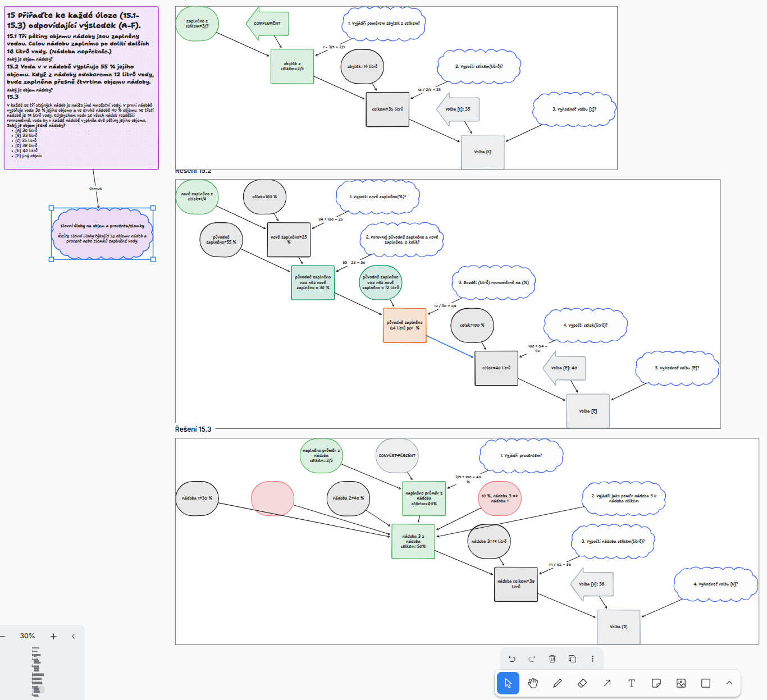The width and height of the screenshot is (767, 700).
Task: Open the three-dot more actions menu
Action: pos(592,658)
